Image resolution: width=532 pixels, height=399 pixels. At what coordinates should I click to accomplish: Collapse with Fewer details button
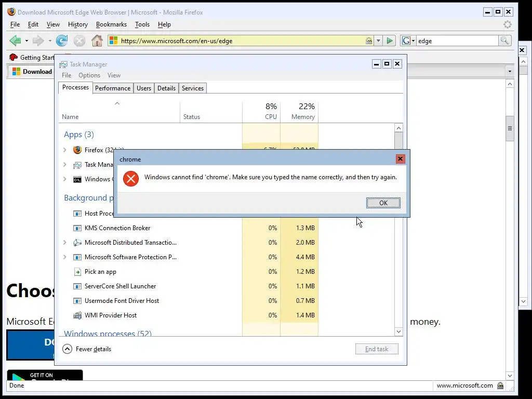(87, 349)
